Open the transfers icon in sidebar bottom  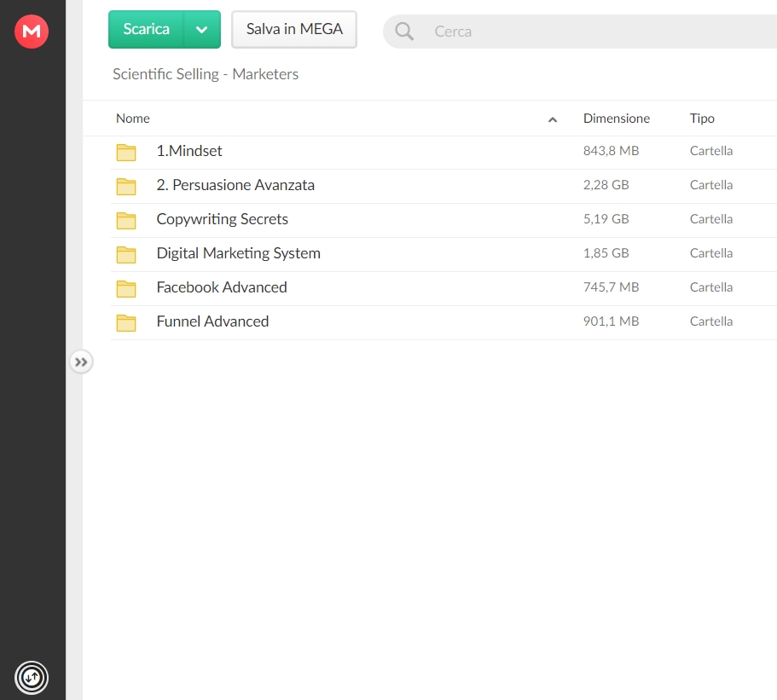coord(32,677)
